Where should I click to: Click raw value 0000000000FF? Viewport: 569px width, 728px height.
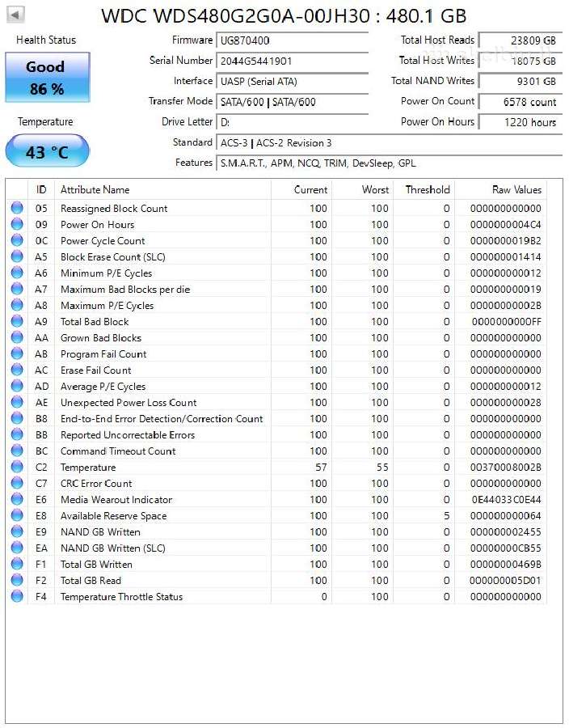[507, 321]
